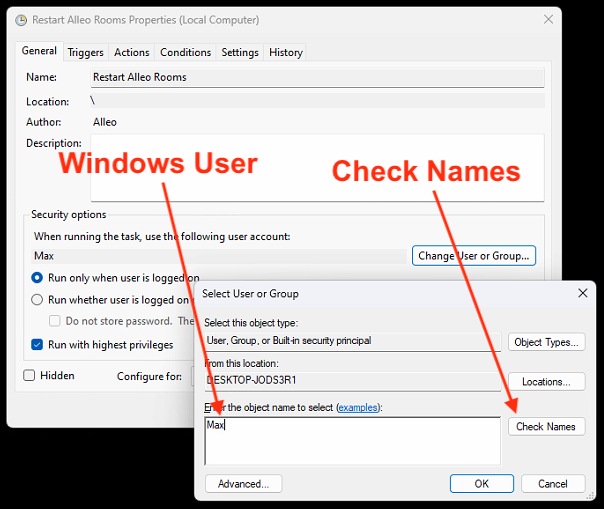This screenshot has width=604, height=509.
Task: Click inside the Description text box
Action: coord(317,168)
